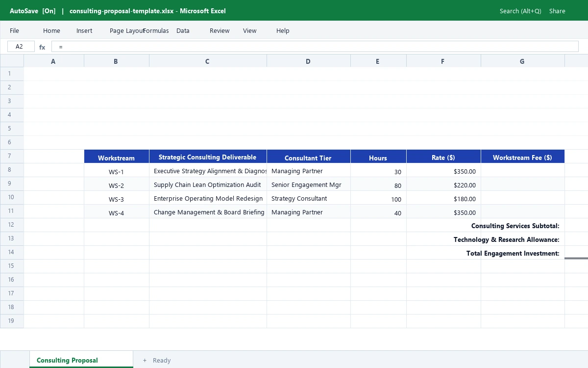
Task: Select column G header
Action: (x=523, y=61)
